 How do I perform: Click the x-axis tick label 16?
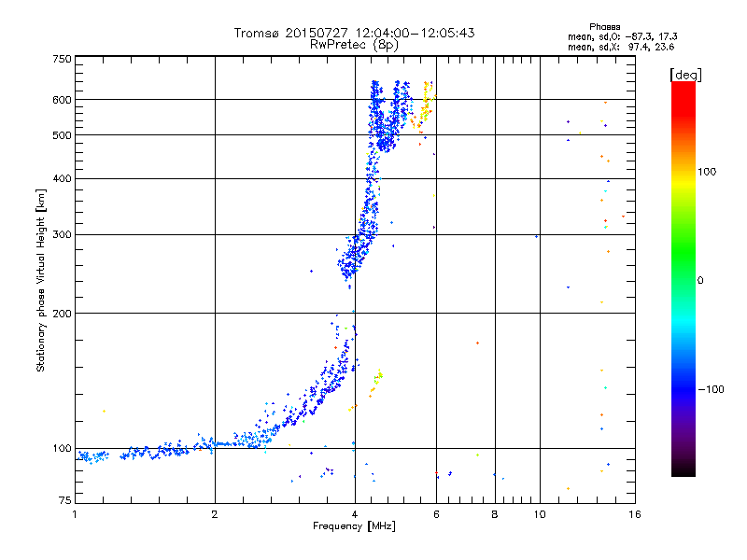point(635,514)
